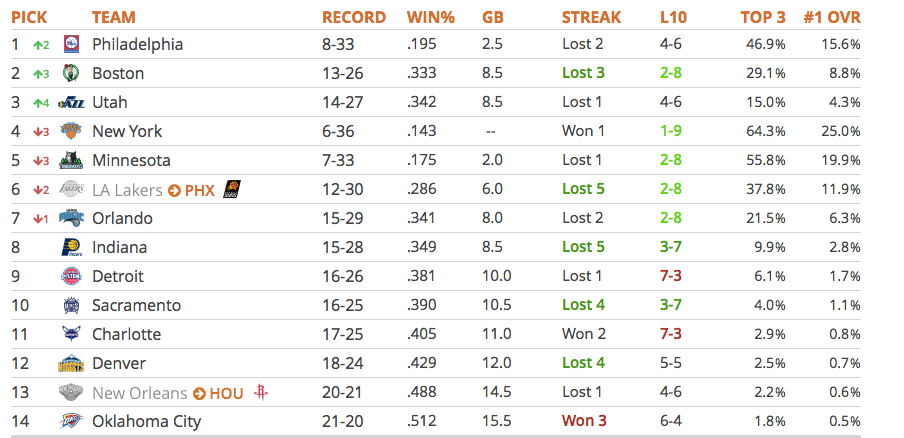The height and width of the screenshot is (438, 904).
Task: Click the Houston Rockets logo beside HOU
Action: coord(261,393)
